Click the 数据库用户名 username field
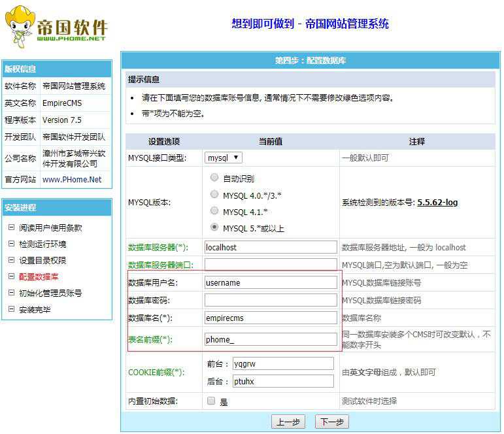This screenshot has height=434, width=504. pos(271,282)
